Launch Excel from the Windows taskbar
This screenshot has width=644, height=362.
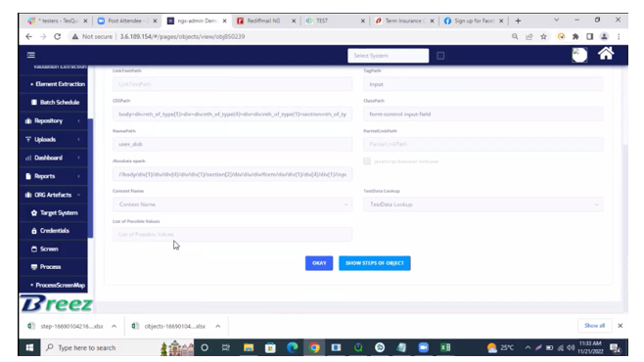[444, 347]
